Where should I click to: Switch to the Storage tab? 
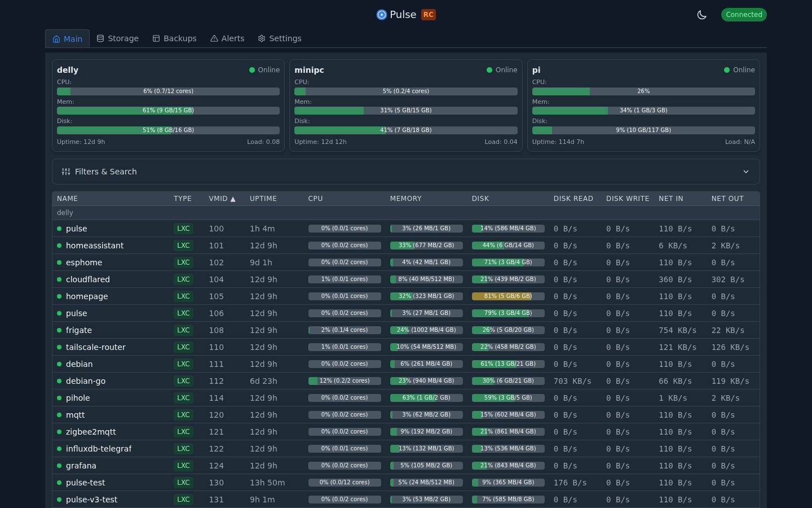pos(117,38)
